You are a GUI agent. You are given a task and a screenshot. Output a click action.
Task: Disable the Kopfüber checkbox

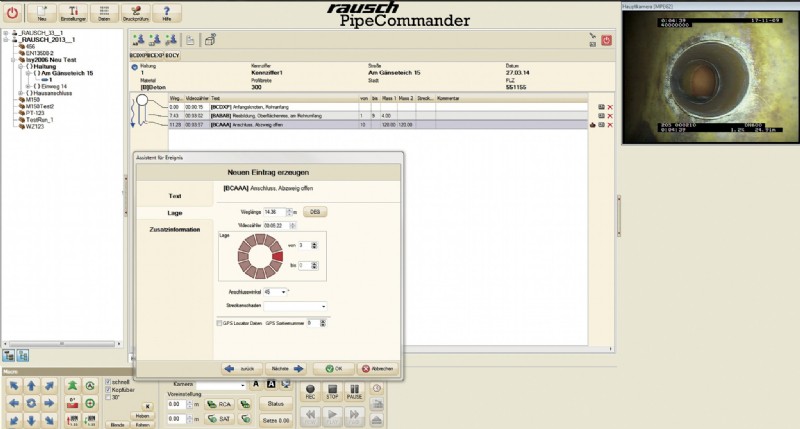coord(109,389)
